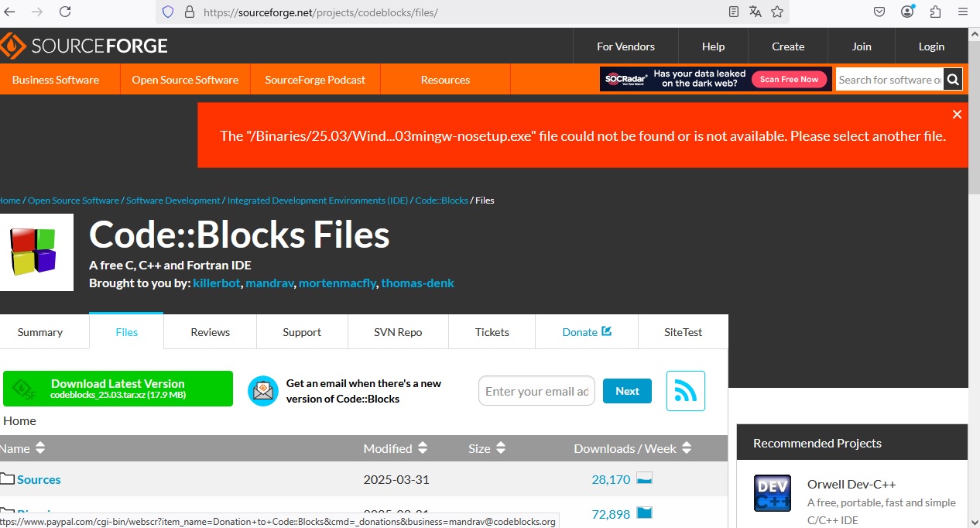
Task: Open the browser extensions puzzle icon
Action: 935,12
